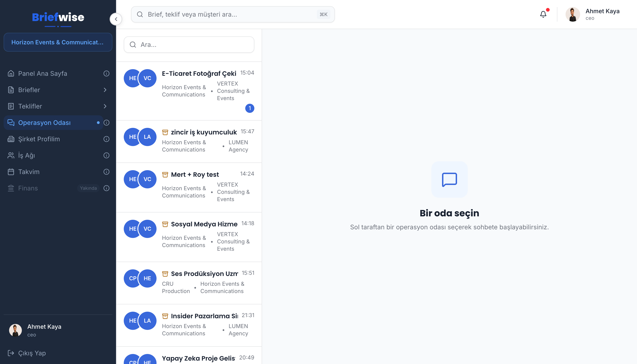Click the people icon of İş Ağı
The image size is (637, 364).
point(11,156)
